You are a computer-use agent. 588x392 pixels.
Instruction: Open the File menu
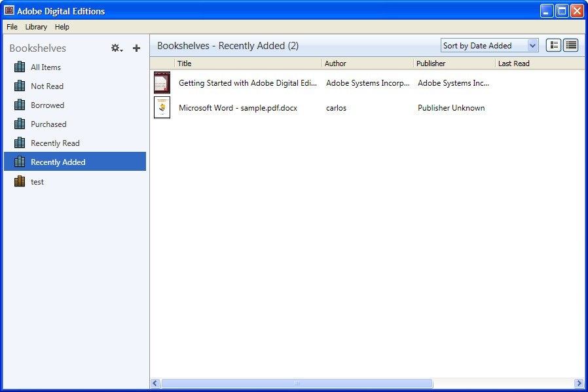pos(12,27)
